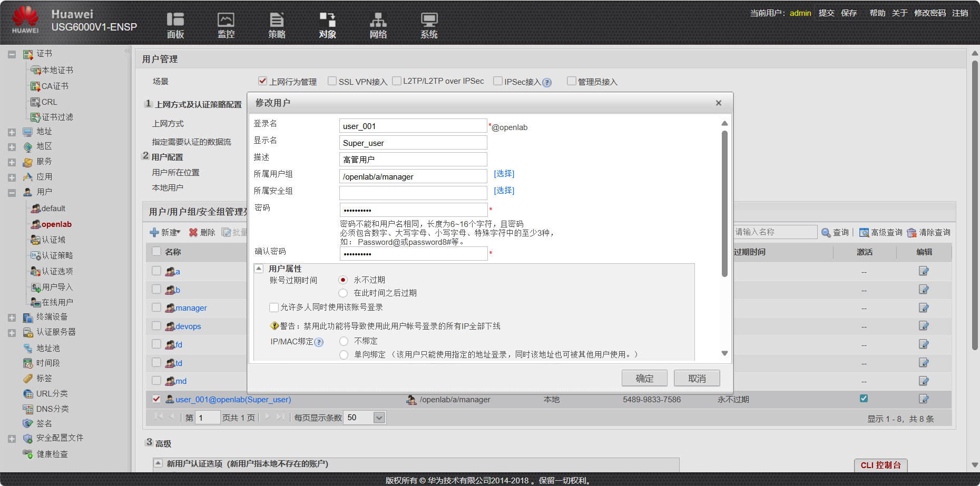Click 保存 in top bar
Screen dimensions: 980x486
(849, 13)
